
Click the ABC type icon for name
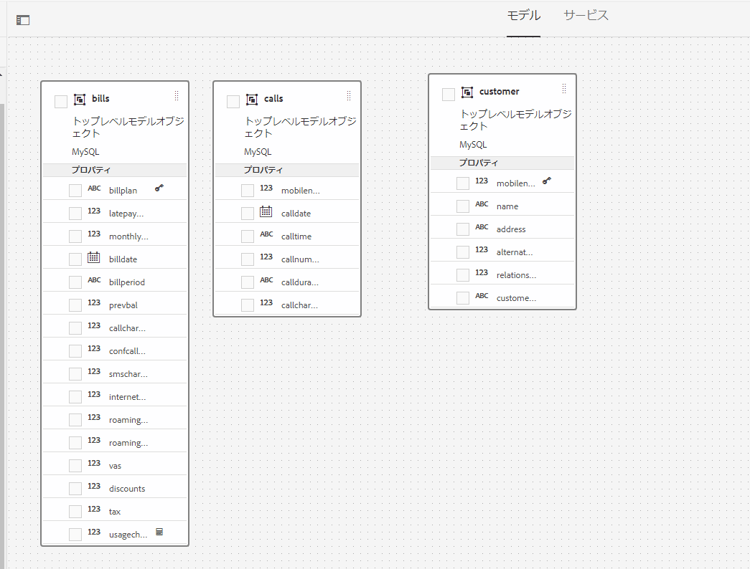pyautogui.click(x=482, y=204)
